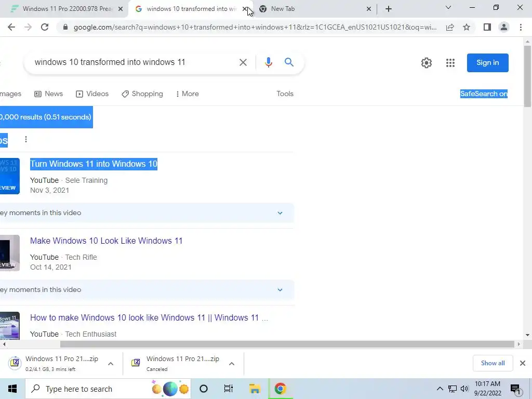Close the Windows 11 Pro 22000.978 tab

pyautogui.click(x=121, y=9)
